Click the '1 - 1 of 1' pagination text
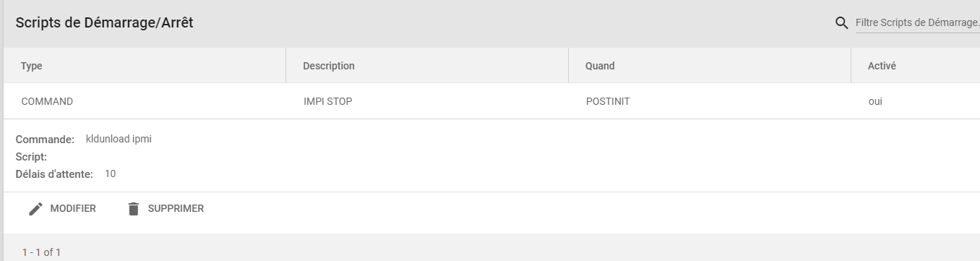The image size is (980, 261). [41, 252]
